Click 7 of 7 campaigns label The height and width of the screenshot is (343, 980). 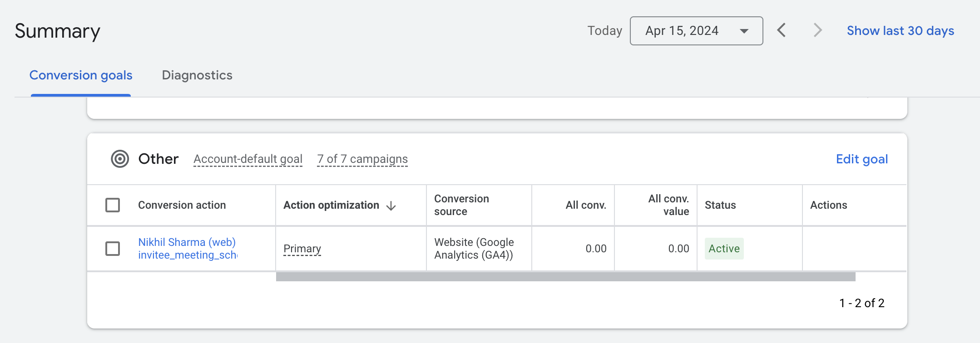(362, 159)
